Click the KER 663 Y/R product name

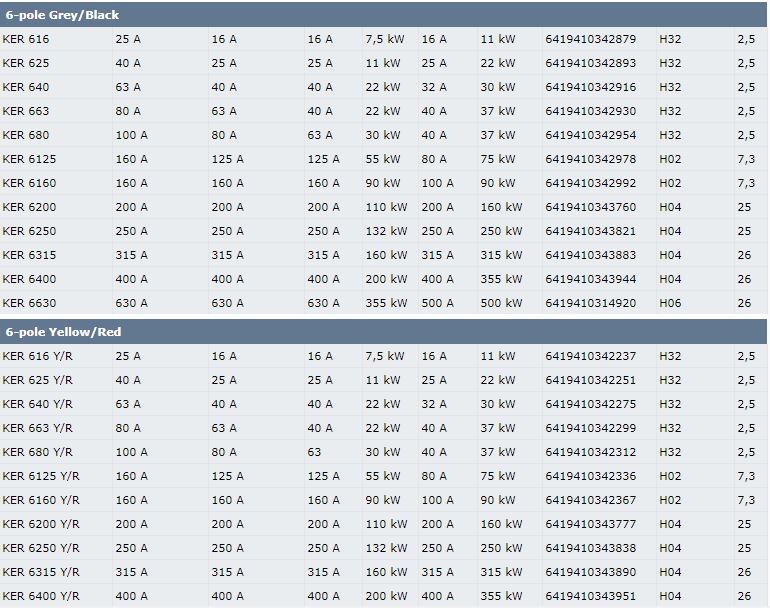[37, 428]
